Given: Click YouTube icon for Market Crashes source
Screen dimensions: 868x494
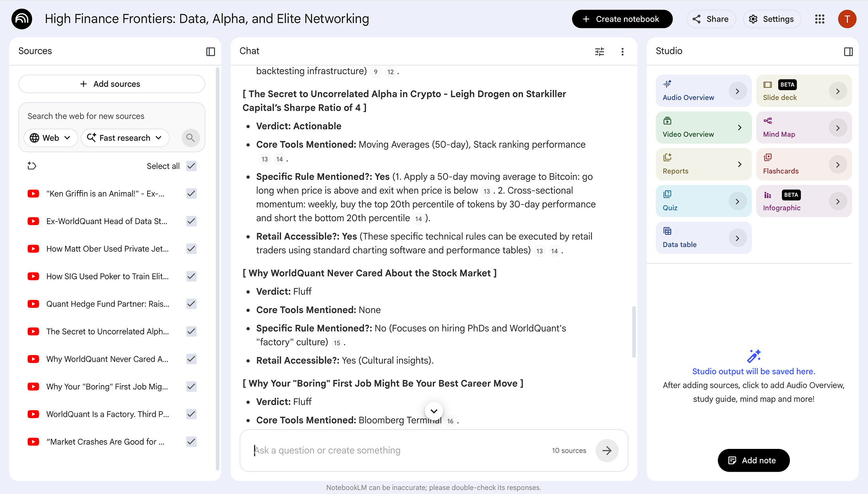Looking at the screenshot, I should (33, 442).
